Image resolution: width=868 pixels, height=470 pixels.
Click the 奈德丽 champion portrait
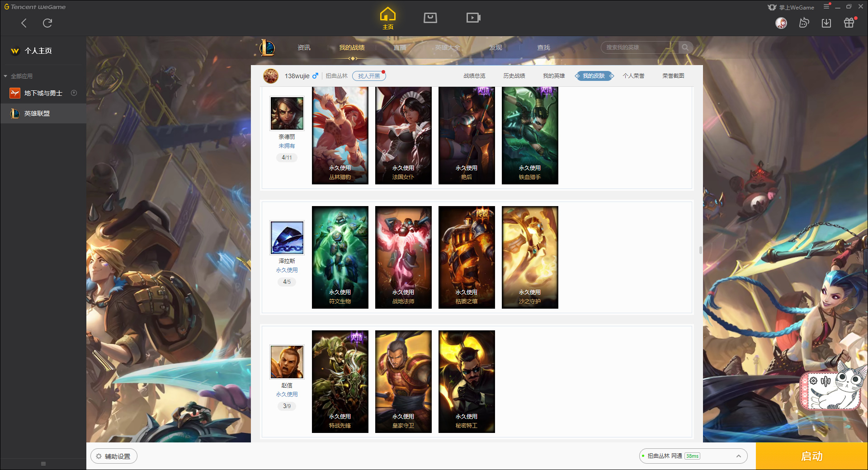[x=287, y=113]
